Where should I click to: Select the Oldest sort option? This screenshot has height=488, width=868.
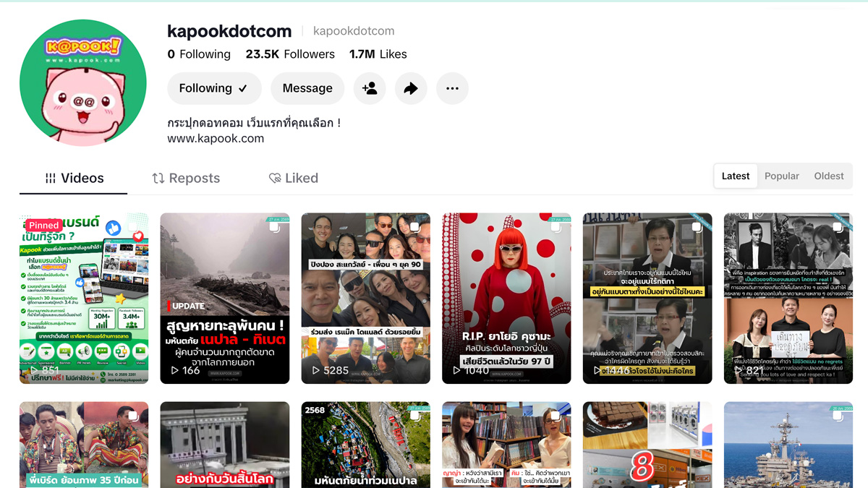(829, 176)
